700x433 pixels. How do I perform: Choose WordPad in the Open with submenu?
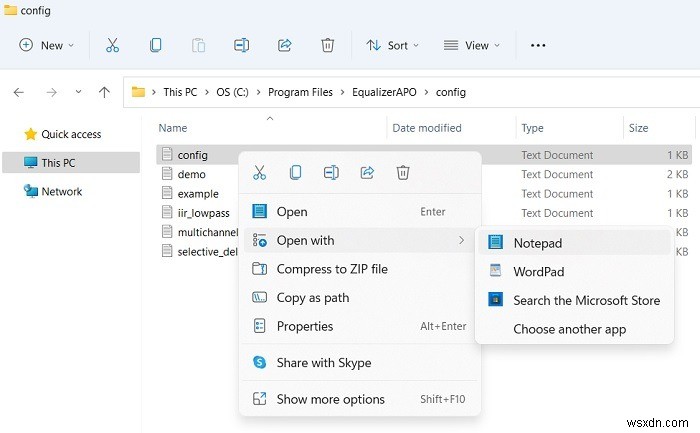(x=538, y=272)
